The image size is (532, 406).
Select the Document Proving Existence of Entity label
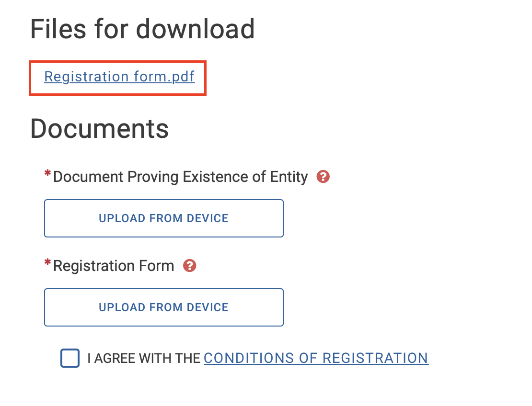tap(180, 177)
